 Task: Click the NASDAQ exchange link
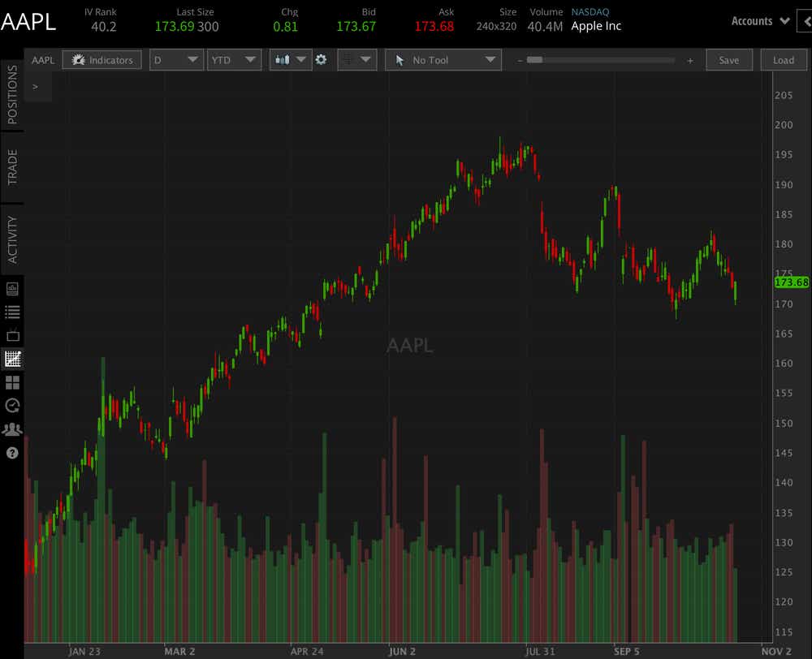590,11
